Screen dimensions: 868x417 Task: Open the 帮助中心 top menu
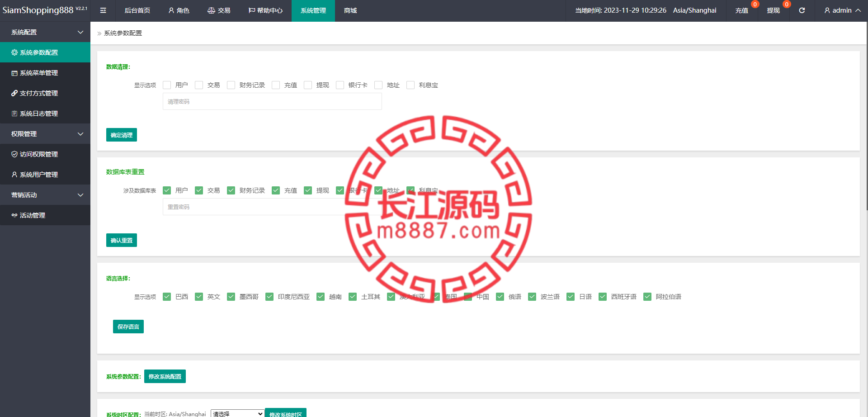265,10
